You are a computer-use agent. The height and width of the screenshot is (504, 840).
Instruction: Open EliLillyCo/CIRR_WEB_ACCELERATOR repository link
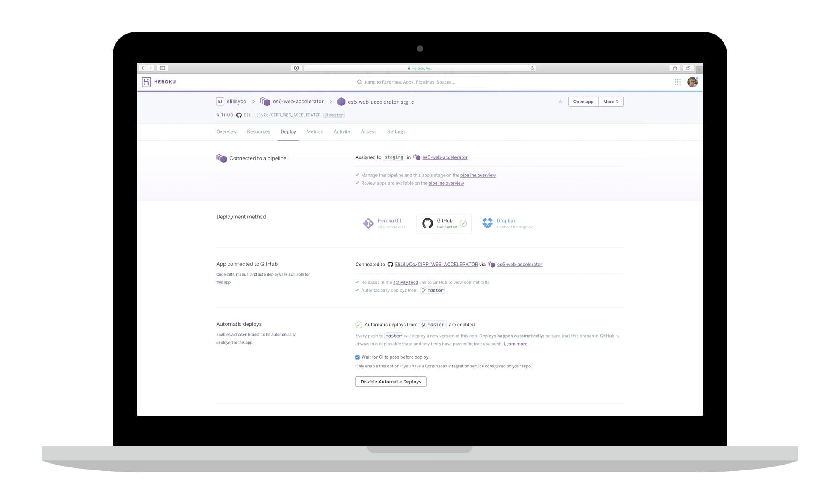click(436, 265)
